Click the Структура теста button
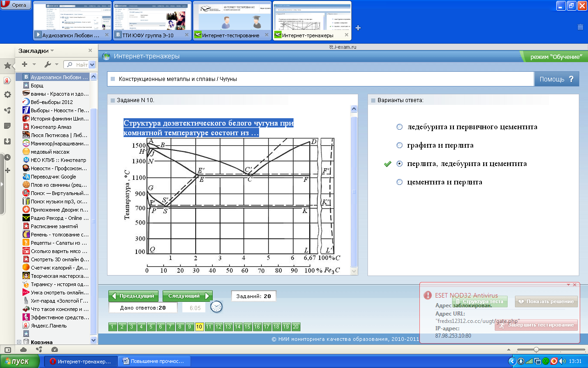Image resolution: width=588 pixels, height=368 pixels. (479, 301)
